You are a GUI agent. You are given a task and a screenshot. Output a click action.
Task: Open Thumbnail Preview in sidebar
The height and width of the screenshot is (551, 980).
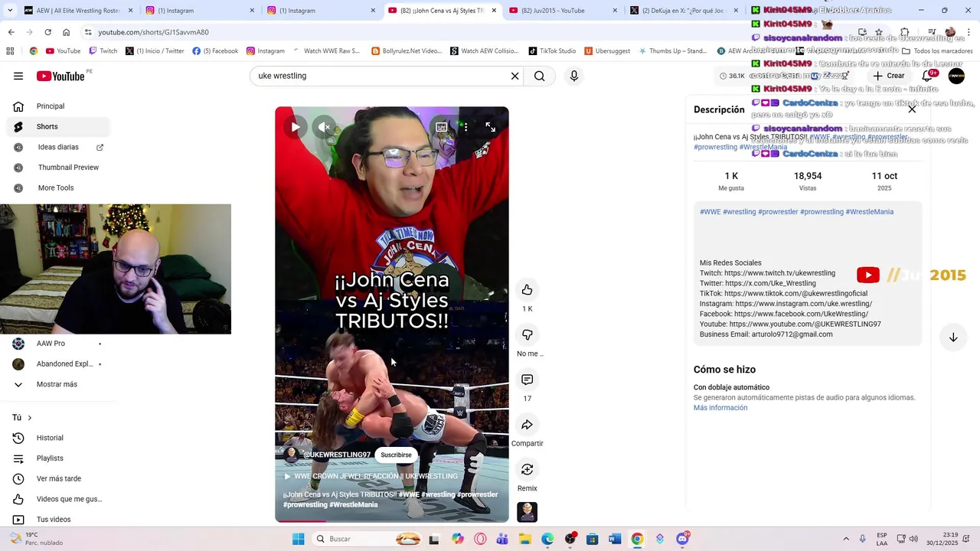pos(58,168)
